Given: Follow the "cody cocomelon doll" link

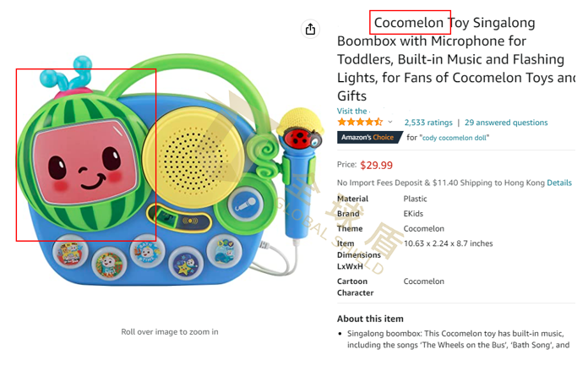Looking at the screenshot, I should (455, 138).
